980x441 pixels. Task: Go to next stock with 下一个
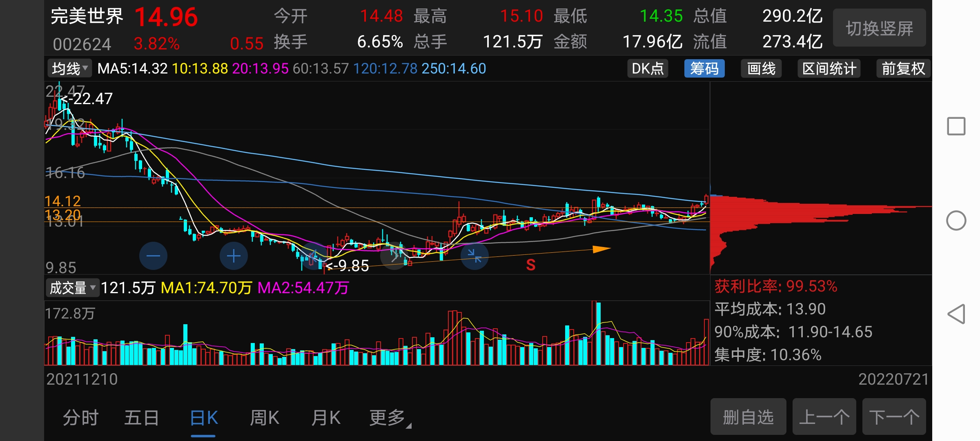(894, 417)
